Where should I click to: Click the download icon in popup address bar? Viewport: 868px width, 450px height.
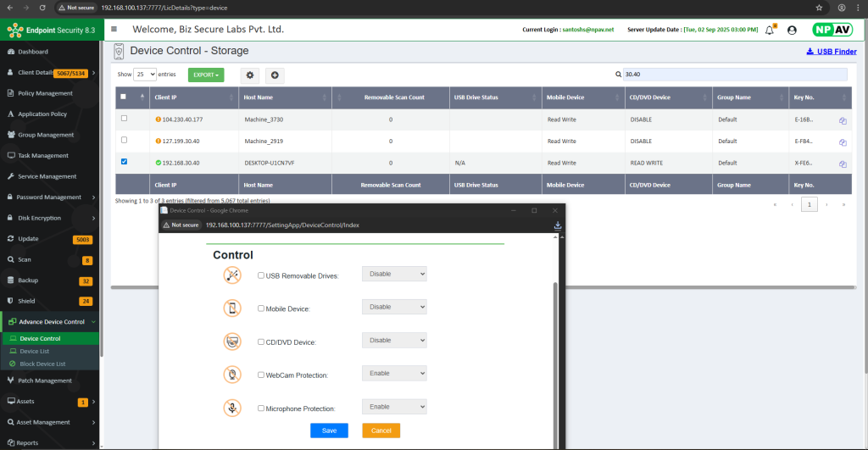click(x=558, y=225)
